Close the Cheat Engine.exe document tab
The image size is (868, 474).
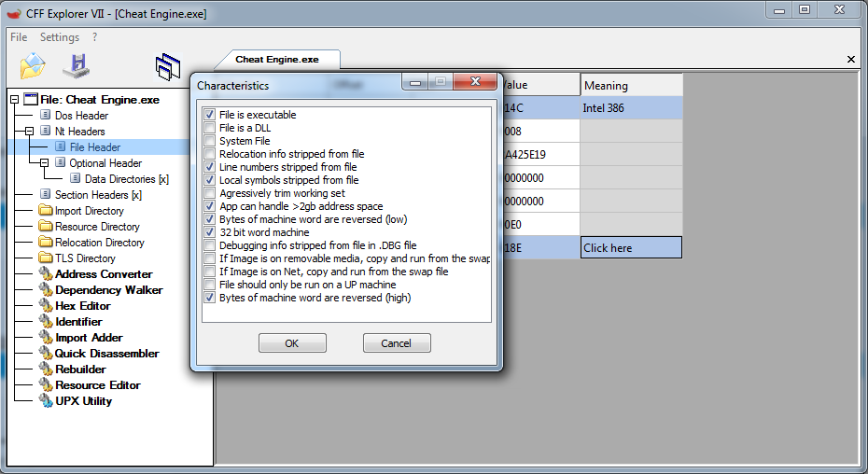click(x=851, y=60)
